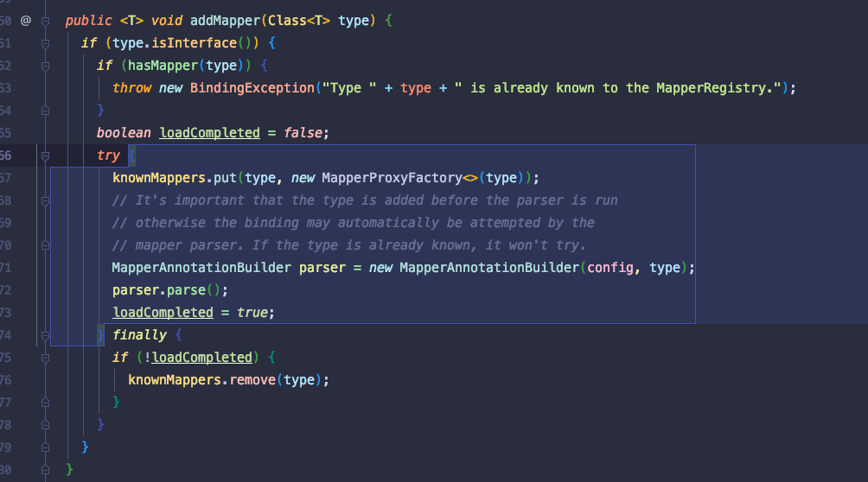Viewport: 868px width, 482px height.
Task: Click loadCompleted in the boolean declaration
Action: 209,133
